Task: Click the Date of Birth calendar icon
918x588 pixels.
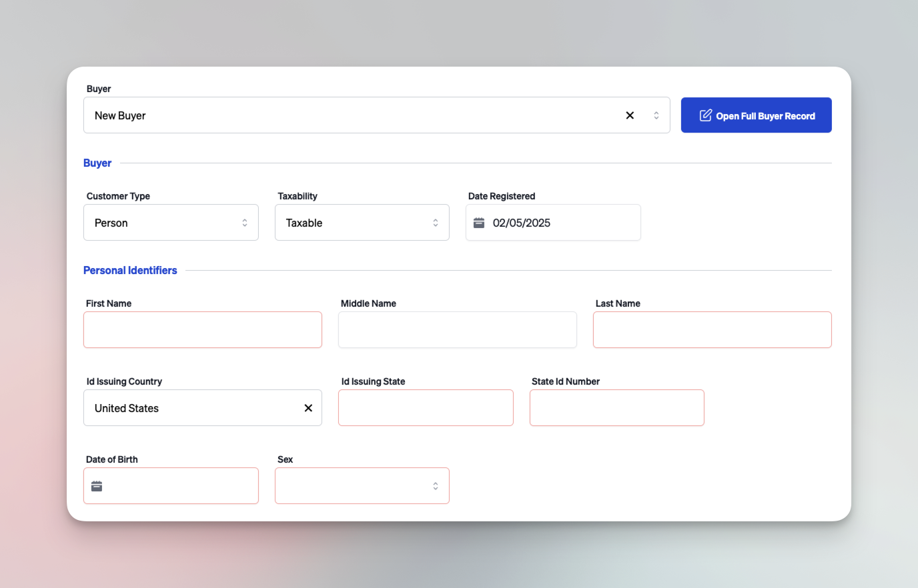Action: tap(97, 486)
